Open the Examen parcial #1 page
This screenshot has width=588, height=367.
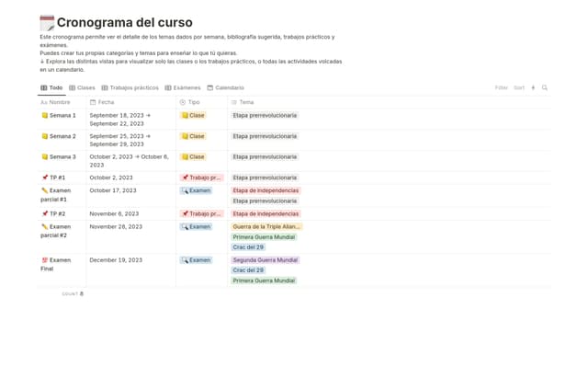pyautogui.click(x=56, y=195)
